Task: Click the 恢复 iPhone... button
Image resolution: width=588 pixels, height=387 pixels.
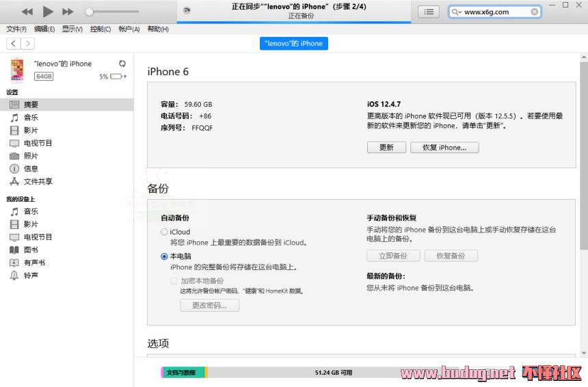Action: 444,148
